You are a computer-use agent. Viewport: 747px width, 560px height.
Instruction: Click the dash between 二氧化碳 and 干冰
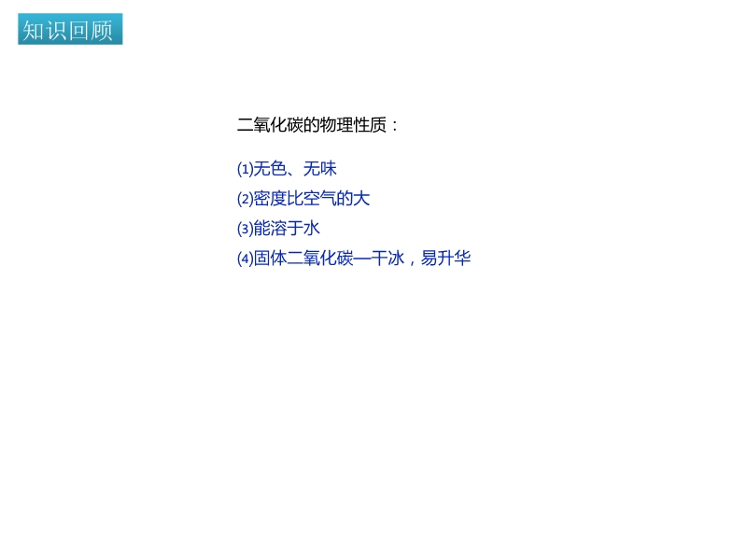coord(362,259)
